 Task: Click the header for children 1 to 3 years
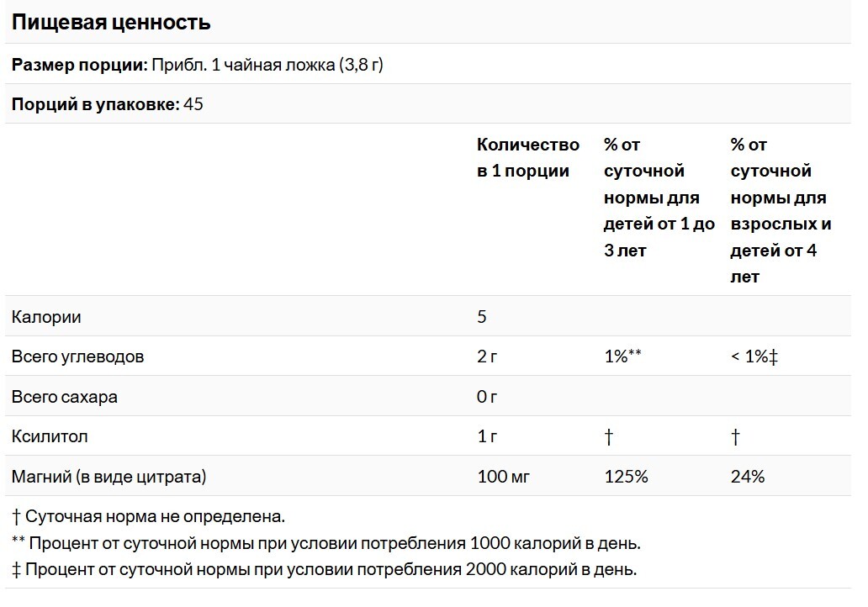click(659, 198)
